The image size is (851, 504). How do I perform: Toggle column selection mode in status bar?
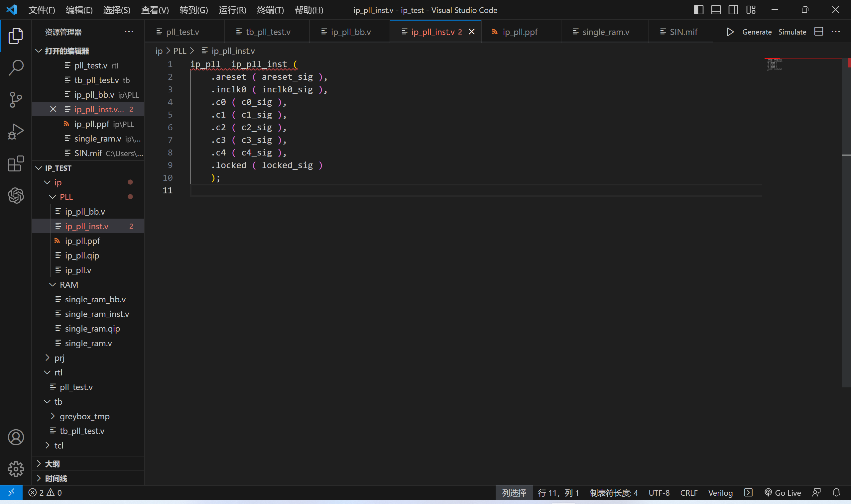(x=514, y=492)
